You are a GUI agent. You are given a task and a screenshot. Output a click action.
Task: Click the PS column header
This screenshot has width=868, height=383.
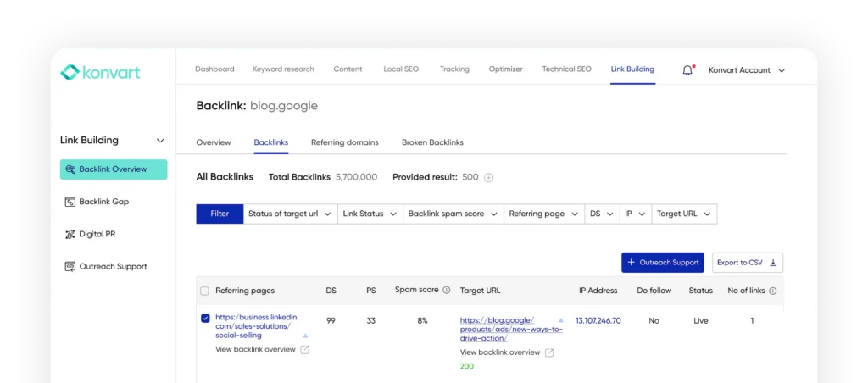point(371,291)
